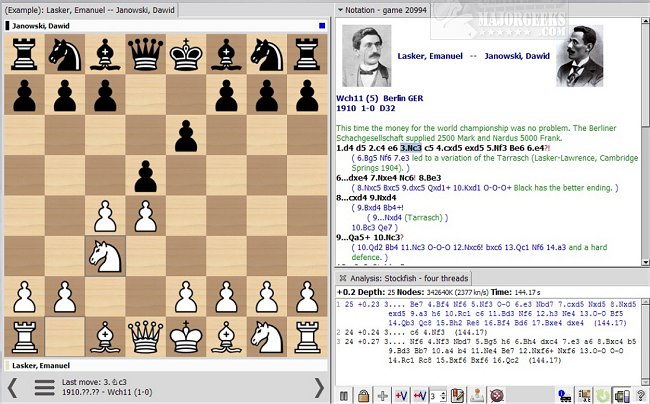Click empty square b1 highlighted on board
This screenshot has height=404, width=650.
tap(65, 337)
